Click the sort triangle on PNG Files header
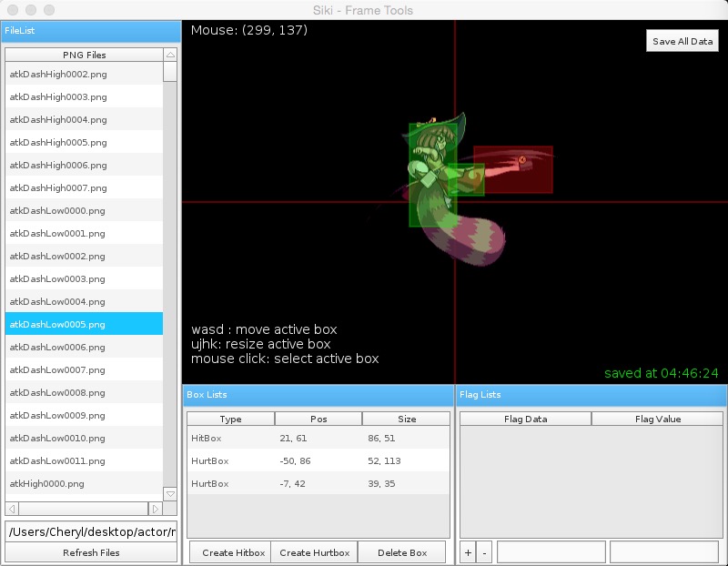728x566 pixels. pos(168,55)
